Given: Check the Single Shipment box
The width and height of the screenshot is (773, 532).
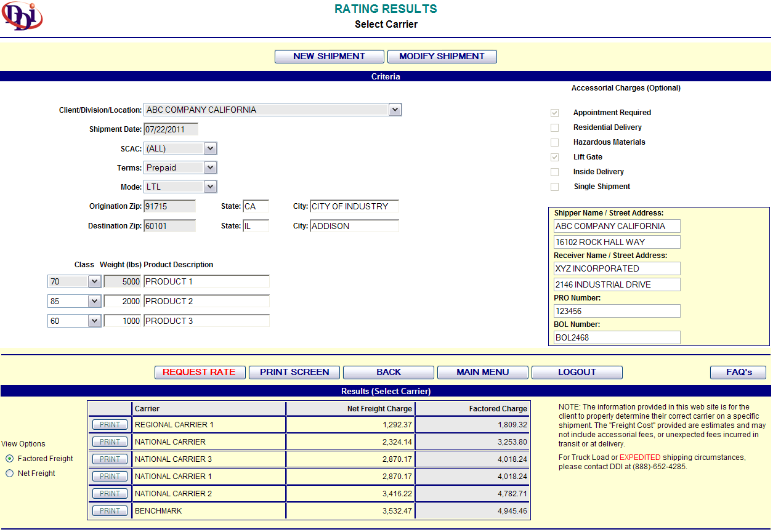Looking at the screenshot, I should (555, 187).
